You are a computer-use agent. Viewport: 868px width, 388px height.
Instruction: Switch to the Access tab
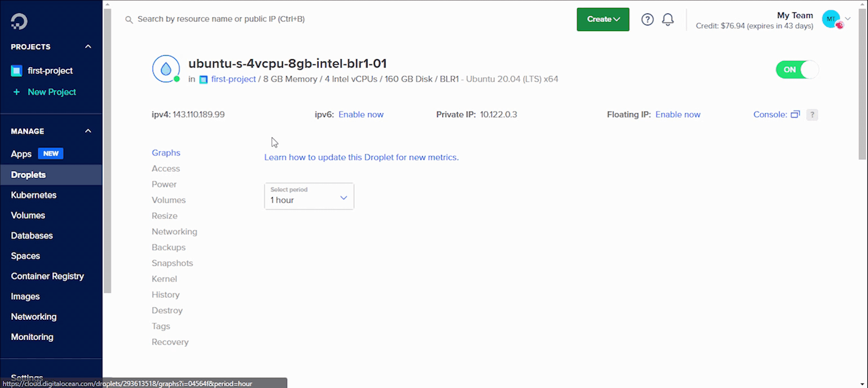[x=166, y=169]
